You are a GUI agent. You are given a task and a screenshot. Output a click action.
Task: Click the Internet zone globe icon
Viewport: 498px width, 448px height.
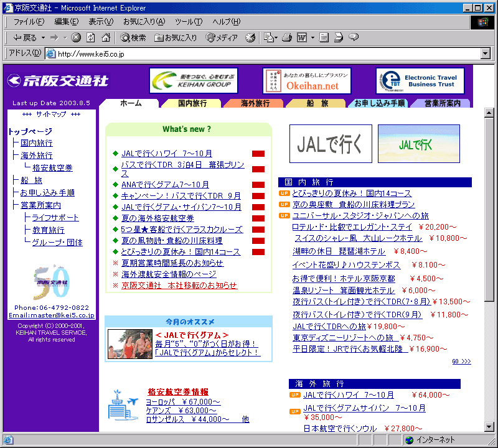point(410,440)
